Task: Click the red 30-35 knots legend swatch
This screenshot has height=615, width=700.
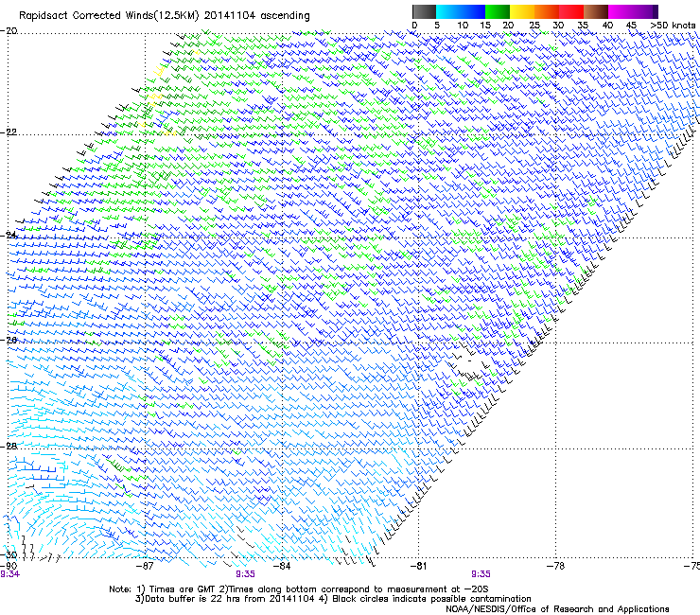Action: click(571, 11)
